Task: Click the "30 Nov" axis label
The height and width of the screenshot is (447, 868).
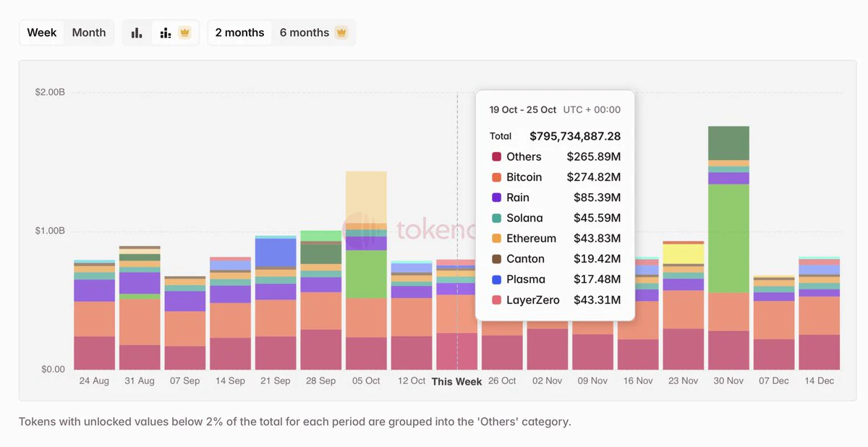Action: 728,380
